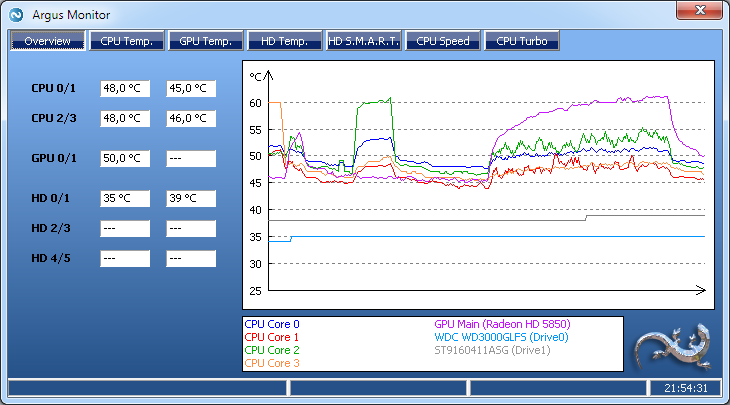Click the HD 2/3 label
730x405 pixels.
[51, 228]
